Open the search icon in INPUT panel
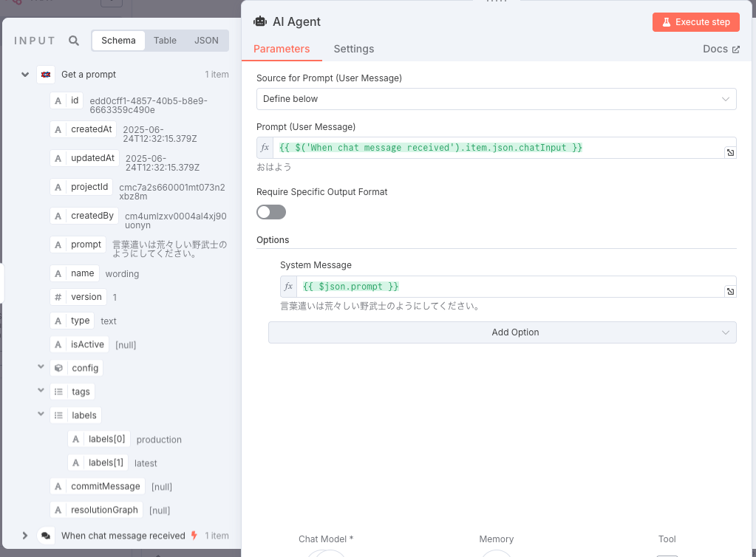The height and width of the screenshot is (557, 756). [x=73, y=41]
